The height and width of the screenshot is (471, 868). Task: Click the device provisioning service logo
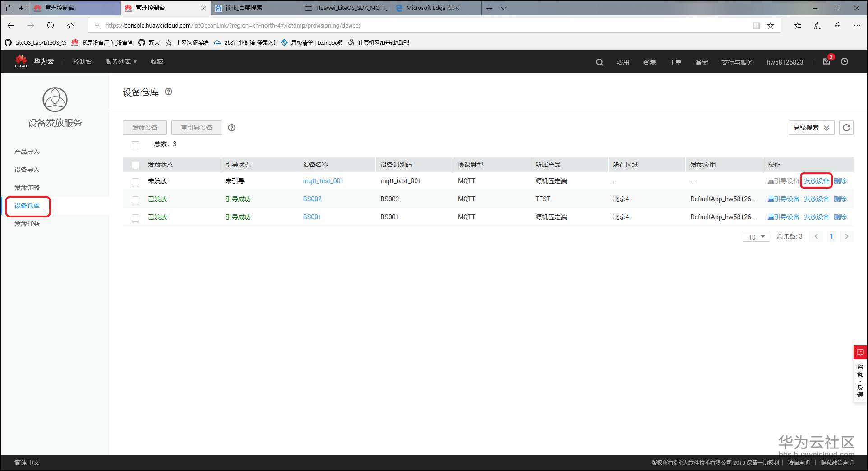point(55,100)
